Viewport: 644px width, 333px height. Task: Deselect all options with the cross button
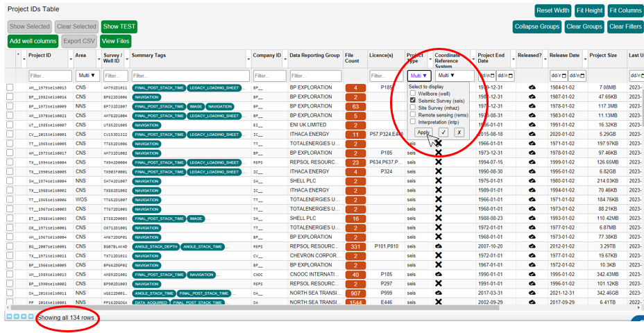click(x=459, y=133)
